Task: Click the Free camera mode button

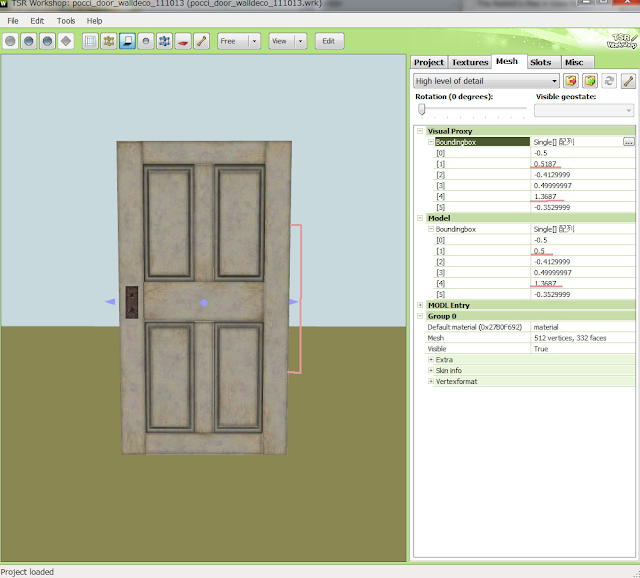Action: tap(233, 41)
